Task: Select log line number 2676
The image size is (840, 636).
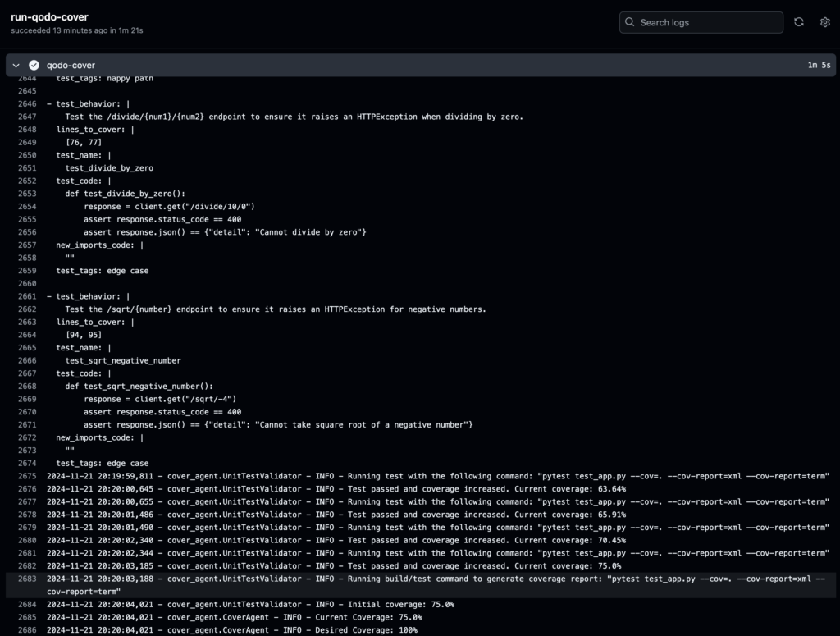Action: [x=27, y=488]
